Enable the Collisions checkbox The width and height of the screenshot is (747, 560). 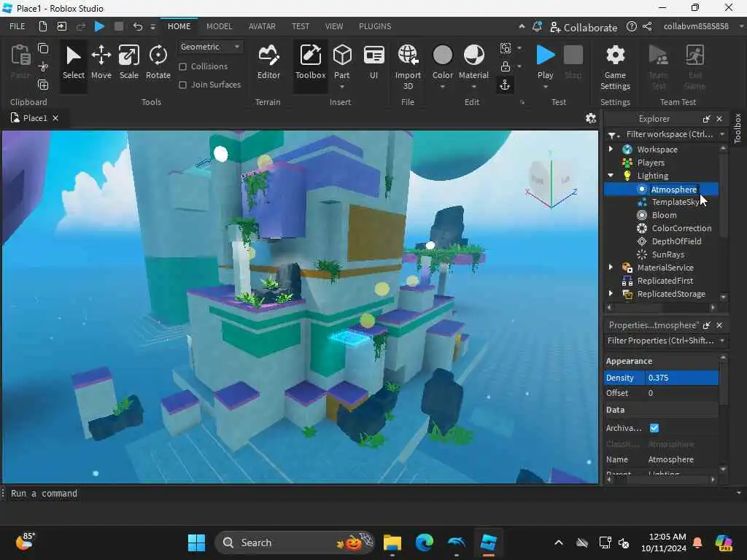click(x=182, y=66)
